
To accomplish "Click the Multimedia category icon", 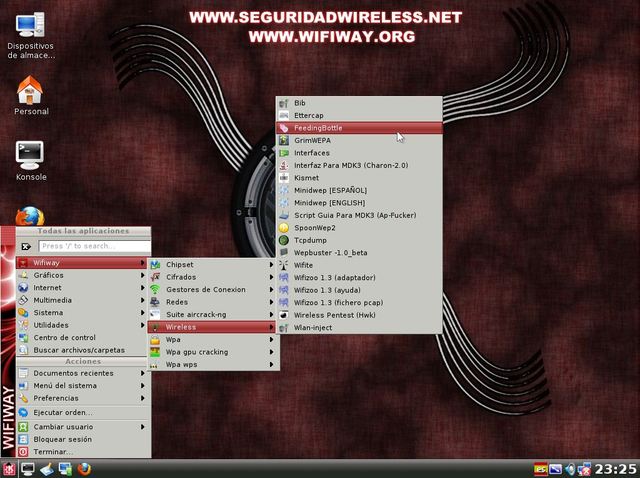I will [23, 300].
